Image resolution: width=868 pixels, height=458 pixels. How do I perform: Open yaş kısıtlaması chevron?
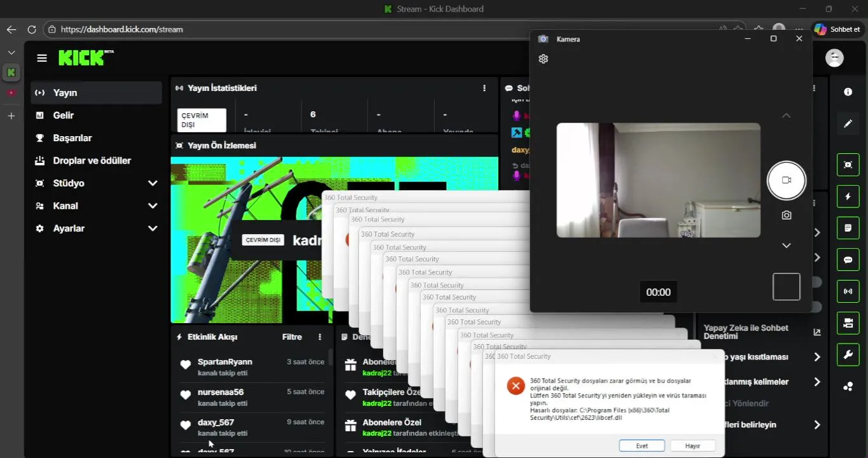pos(817,357)
